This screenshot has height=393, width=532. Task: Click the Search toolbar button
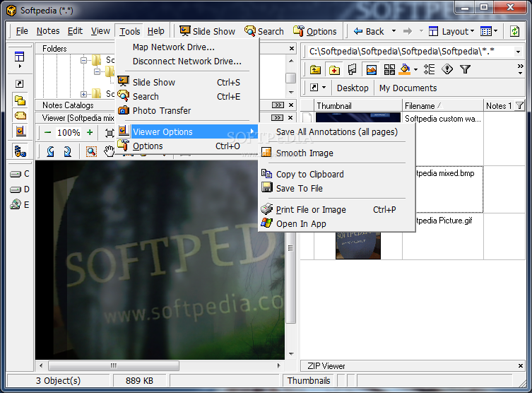[x=264, y=31]
